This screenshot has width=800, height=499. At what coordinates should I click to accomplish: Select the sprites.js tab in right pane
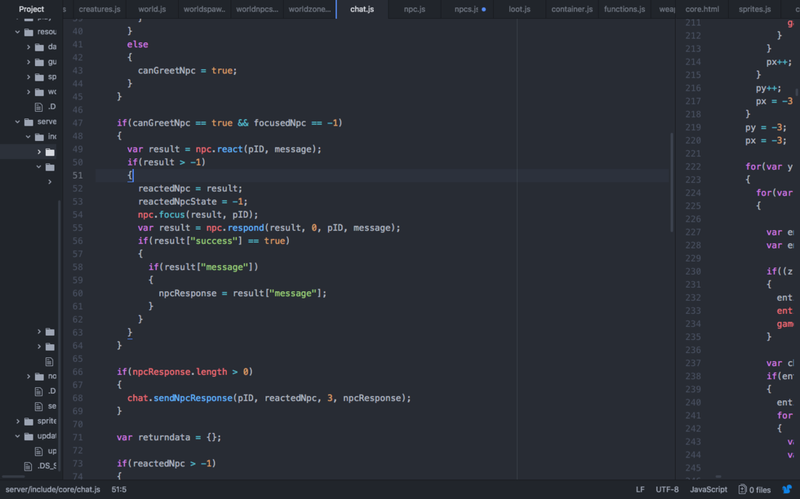pos(755,9)
